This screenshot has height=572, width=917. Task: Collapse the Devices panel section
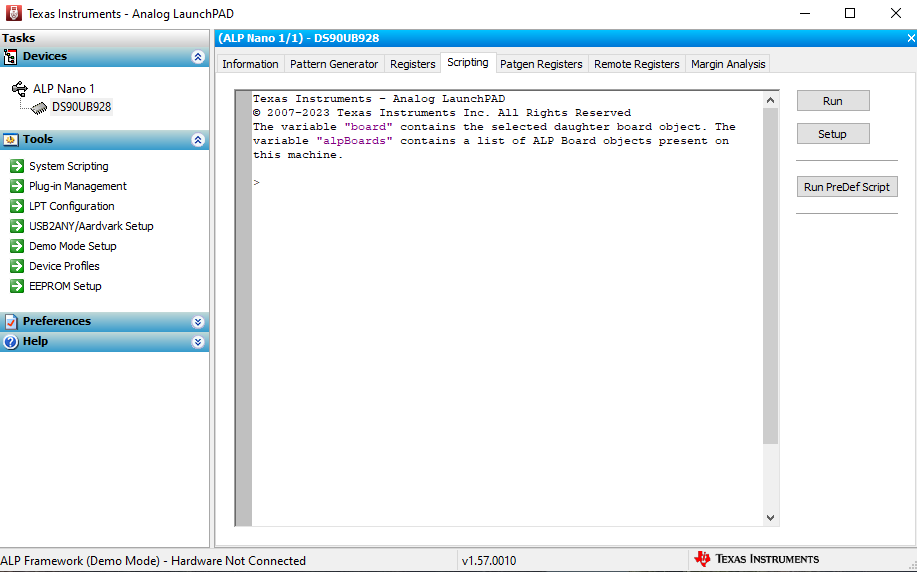(x=198, y=57)
